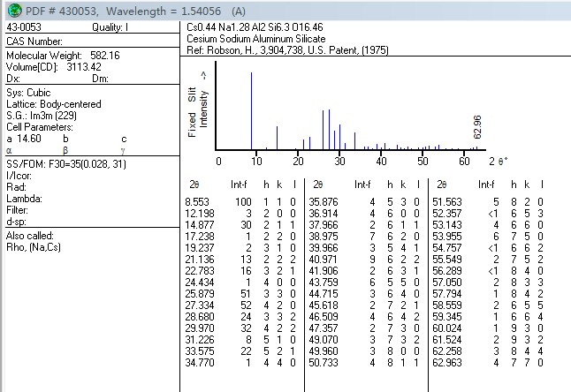The width and height of the screenshot is (571, 392).
Task: Click 2θ value 35.876
Action: pos(324,202)
